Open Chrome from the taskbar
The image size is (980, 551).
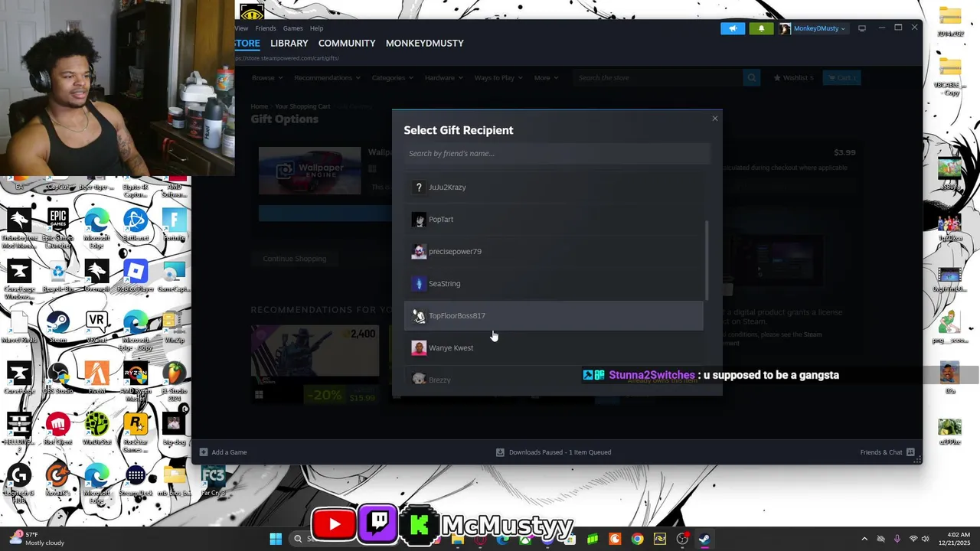tap(637, 539)
